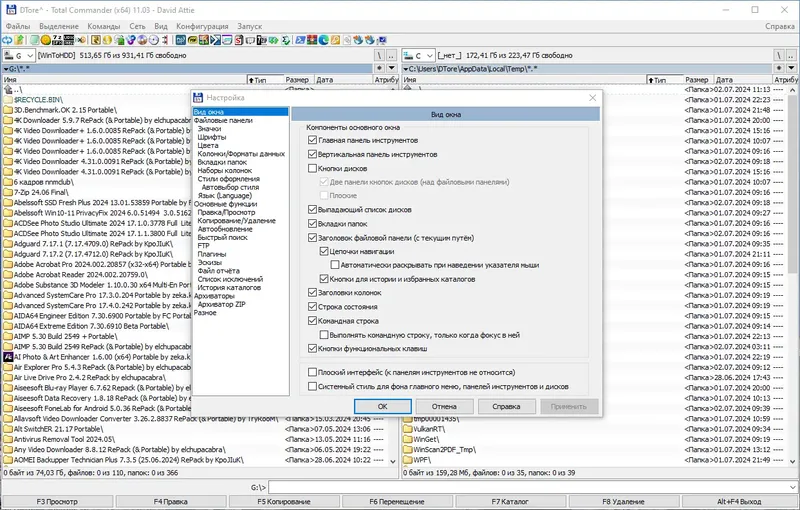The width and height of the screenshot is (800, 510).
Task: Toggle Цепочки навигации checkbox
Action: (x=323, y=251)
